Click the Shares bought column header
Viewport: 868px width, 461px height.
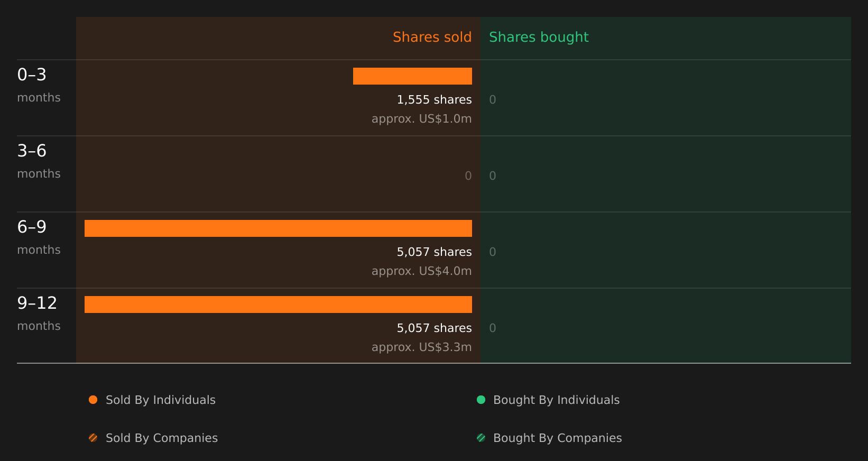539,38
